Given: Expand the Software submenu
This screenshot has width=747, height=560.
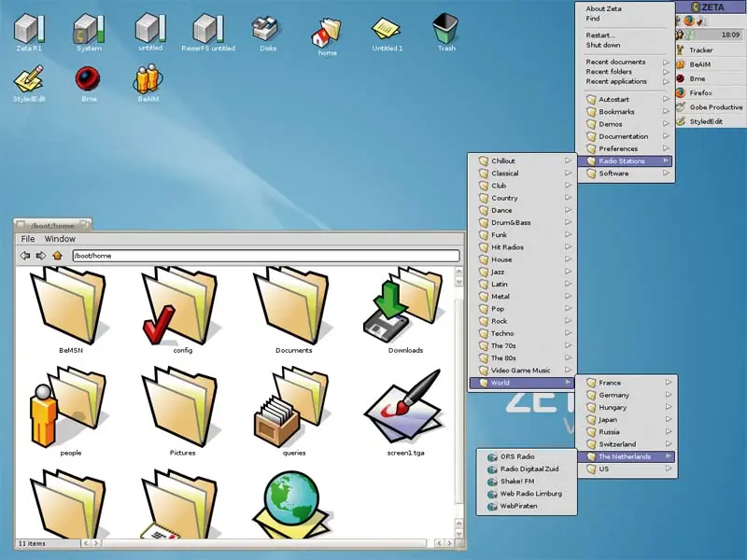Looking at the screenshot, I should [x=624, y=174].
